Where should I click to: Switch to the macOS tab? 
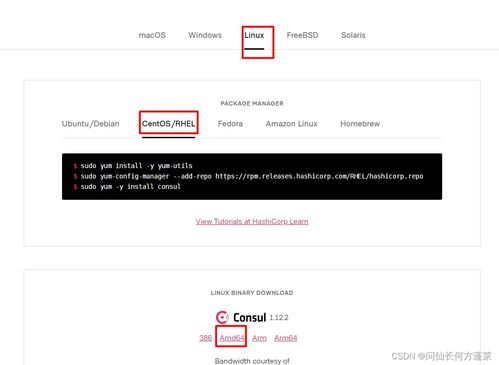[x=152, y=35]
